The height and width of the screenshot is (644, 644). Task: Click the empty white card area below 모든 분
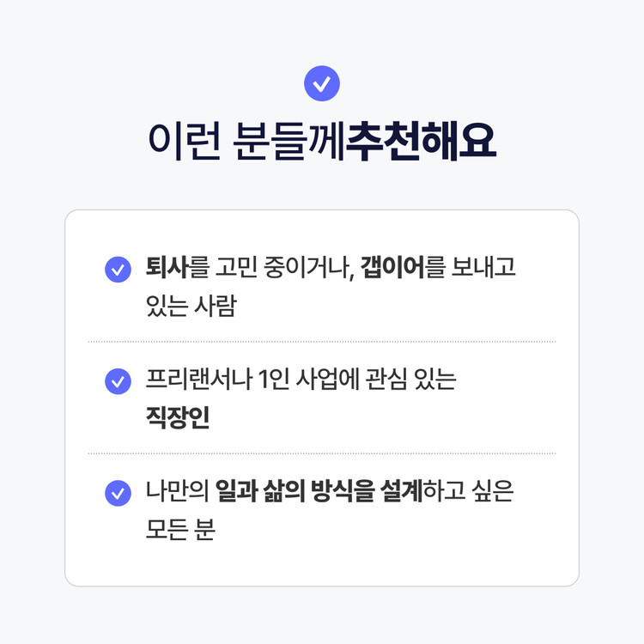[x=321, y=565]
